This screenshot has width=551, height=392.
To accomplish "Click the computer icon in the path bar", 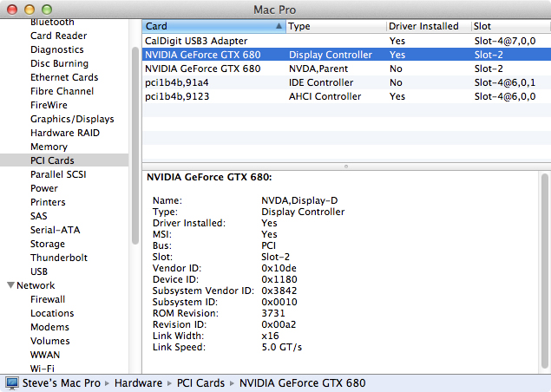I will point(12,383).
